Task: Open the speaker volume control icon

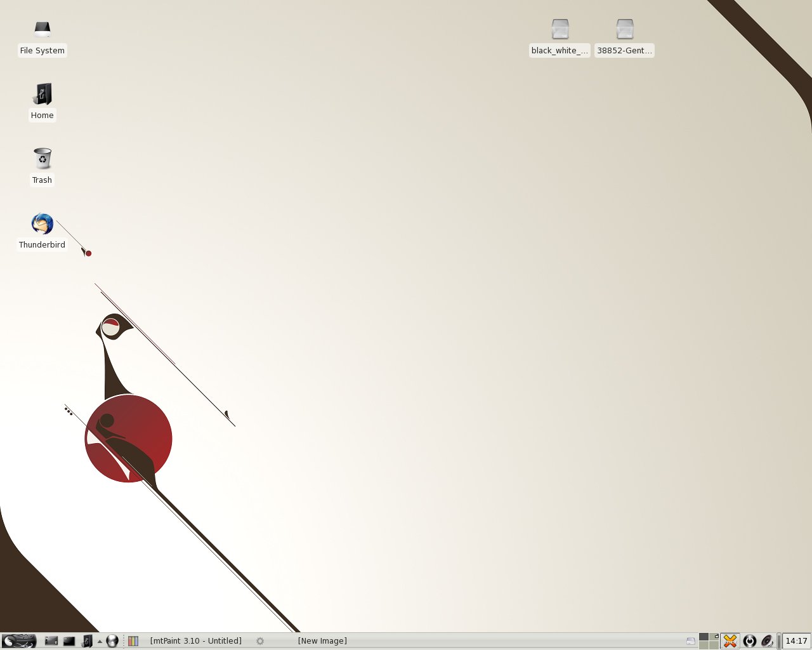Action: tap(767, 641)
